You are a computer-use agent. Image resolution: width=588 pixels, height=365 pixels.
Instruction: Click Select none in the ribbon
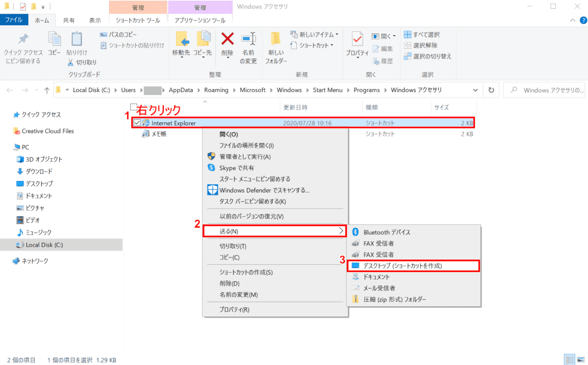[x=421, y=45]
